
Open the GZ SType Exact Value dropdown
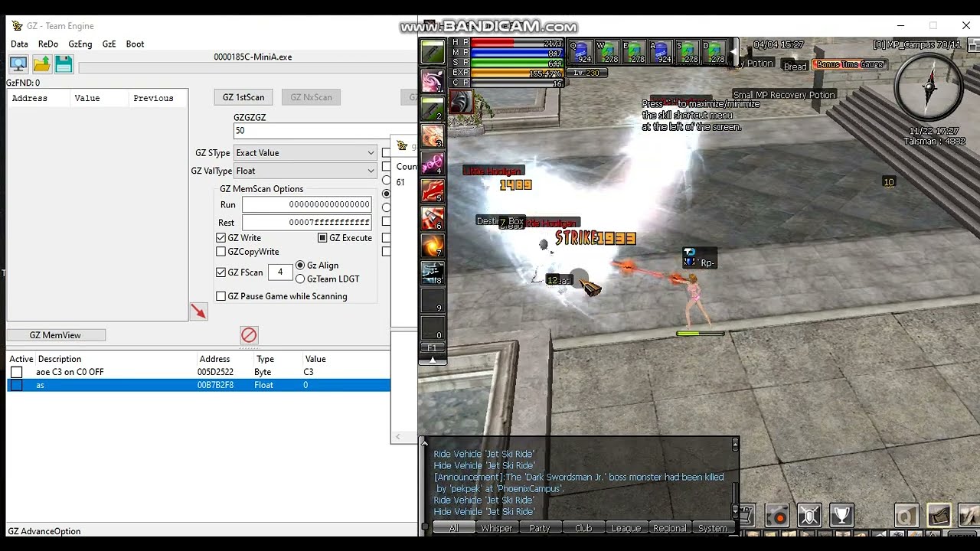[x=305, y=153]
